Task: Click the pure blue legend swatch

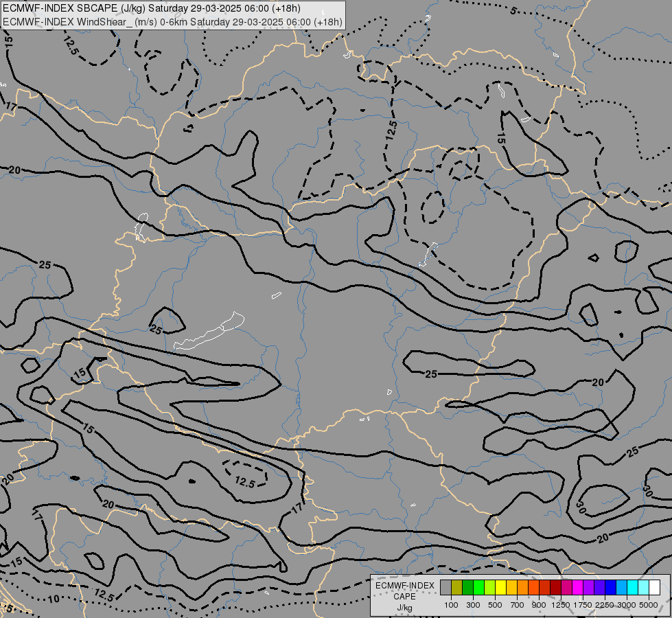Action: point(611,588)
